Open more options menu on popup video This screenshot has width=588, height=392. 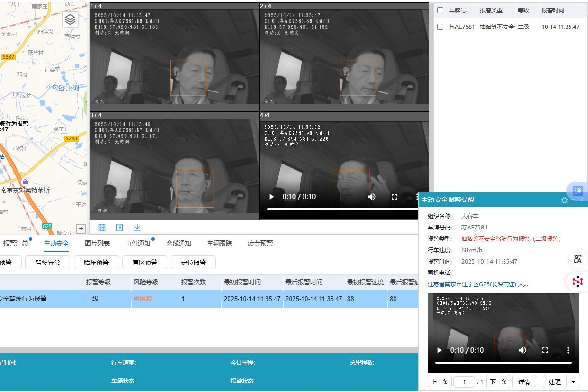pyautogui.click(x=568, y=350)
